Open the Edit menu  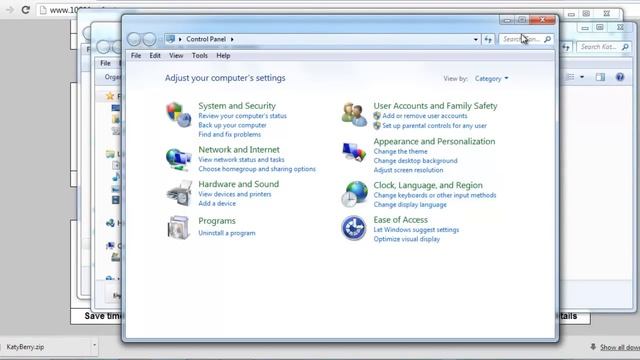pos(155,56)
